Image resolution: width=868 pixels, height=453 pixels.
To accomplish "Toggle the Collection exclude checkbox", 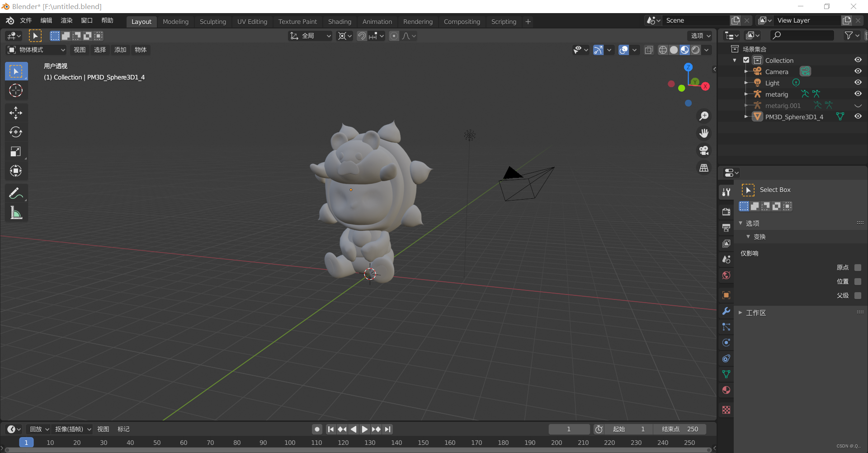I will pos(746,60).
